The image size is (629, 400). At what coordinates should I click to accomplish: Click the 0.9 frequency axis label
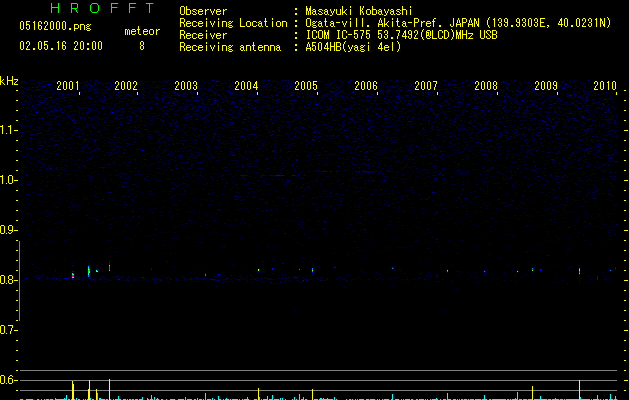click(8, 230)
